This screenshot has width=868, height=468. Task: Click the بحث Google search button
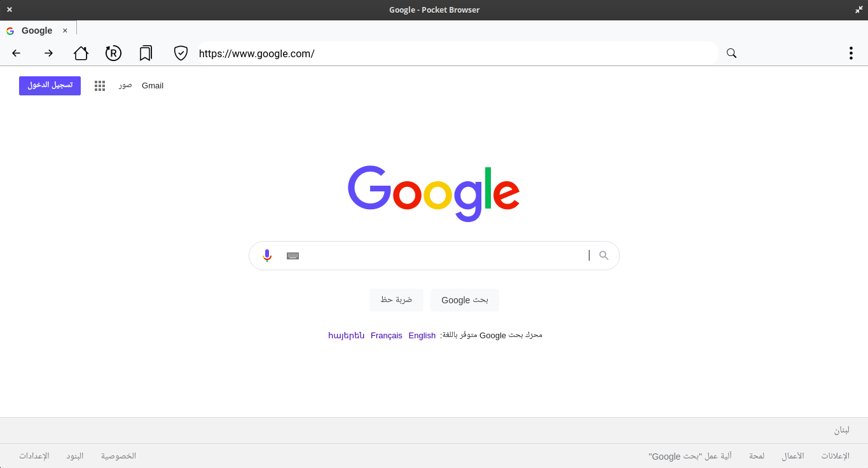click(x=465, y=300)
